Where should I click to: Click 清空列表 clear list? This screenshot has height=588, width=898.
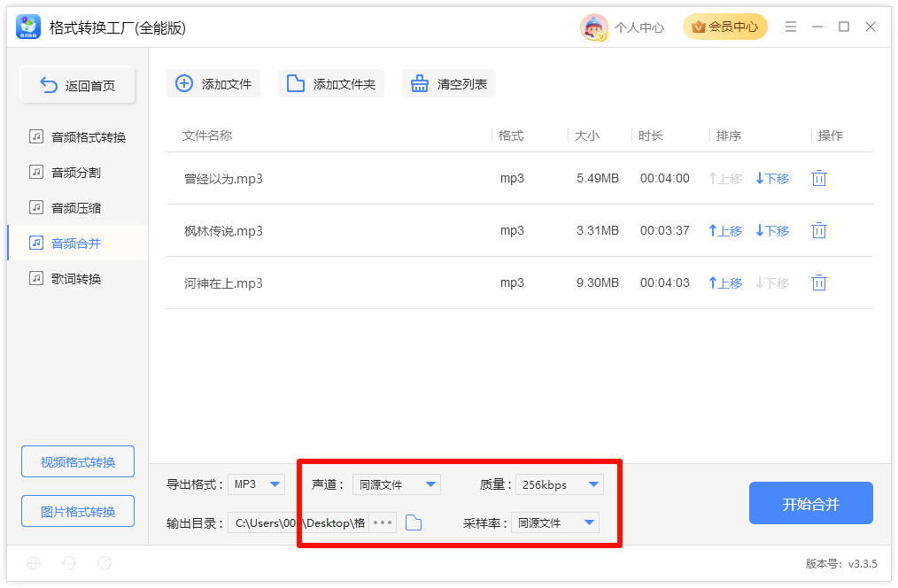[x=448, y=83]
